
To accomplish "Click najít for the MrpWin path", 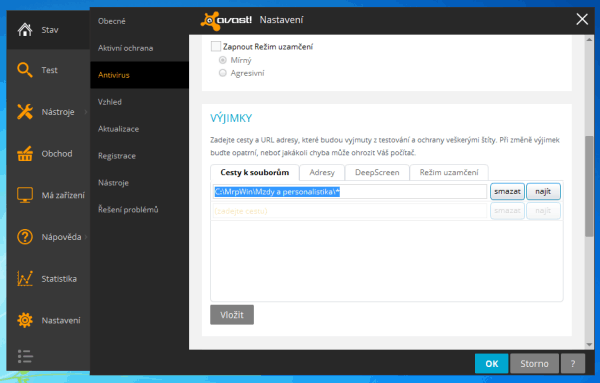I will pyautogui.click(x=543, y=191).
